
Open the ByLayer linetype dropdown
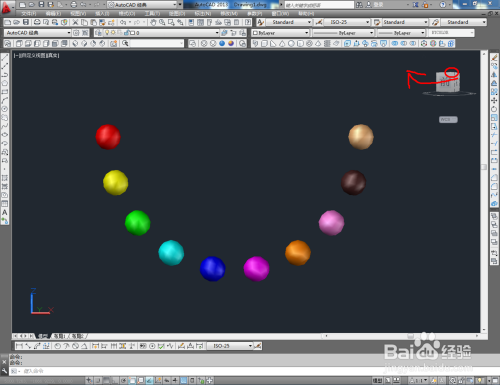coord(343,33)
